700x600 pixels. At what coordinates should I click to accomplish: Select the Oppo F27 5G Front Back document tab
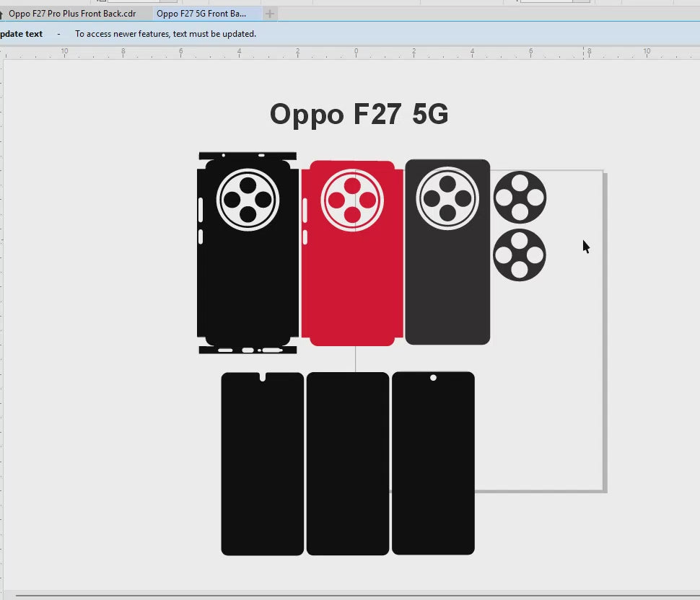201,14
